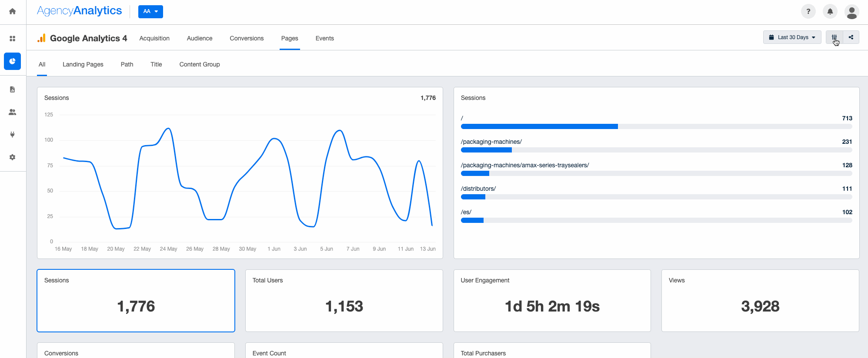Select the Content Group sub-tab
Viewport: 868px width, 358px height.
[x=200, y=64]
